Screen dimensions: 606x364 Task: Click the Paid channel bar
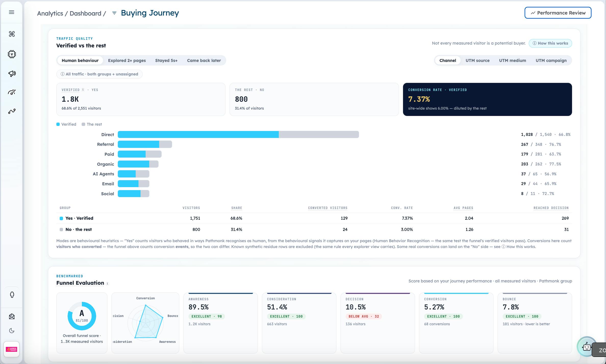(x=140, y=154)
